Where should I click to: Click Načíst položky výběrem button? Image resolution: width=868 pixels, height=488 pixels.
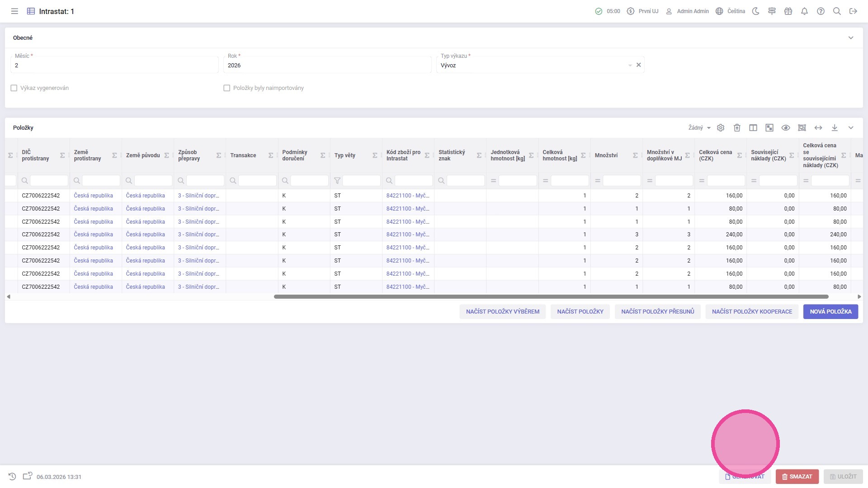tap(502, 312)
